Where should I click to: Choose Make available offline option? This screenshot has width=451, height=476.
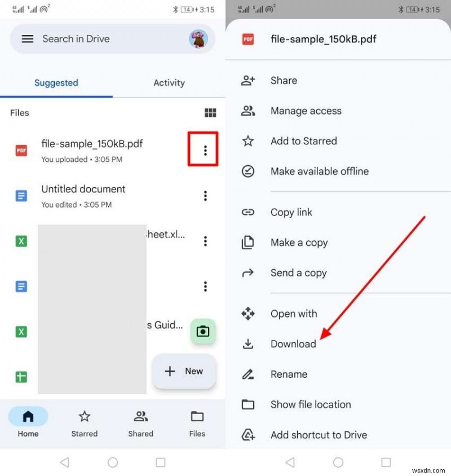[x=338, y=171]
